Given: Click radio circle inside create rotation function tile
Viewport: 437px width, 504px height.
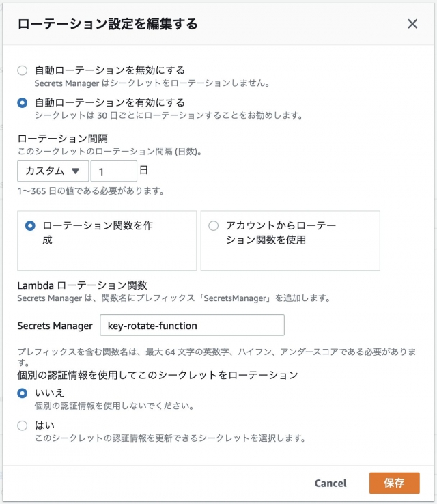Looking at the screenshot, I should (x=30, y=226).
